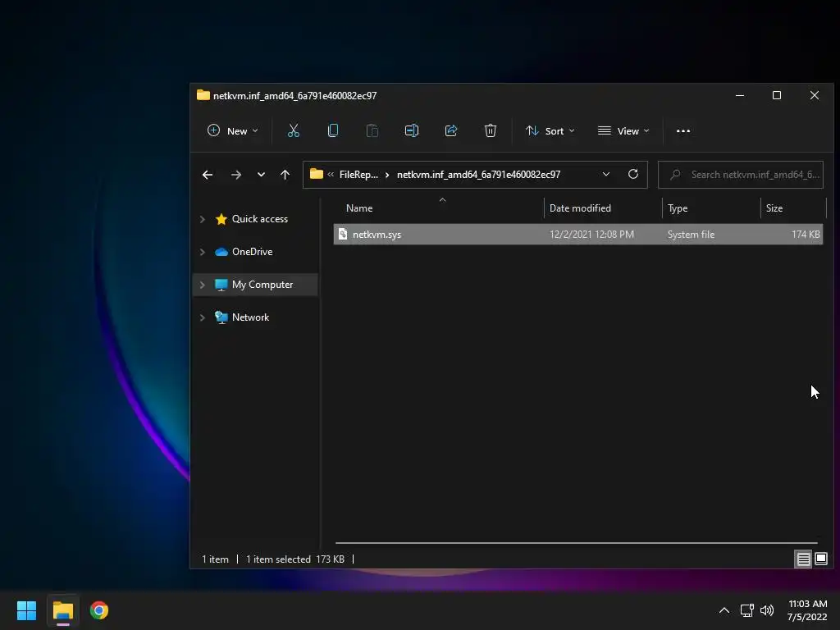
Task: Refresh the current folder view
Action: tap(633, 174)
